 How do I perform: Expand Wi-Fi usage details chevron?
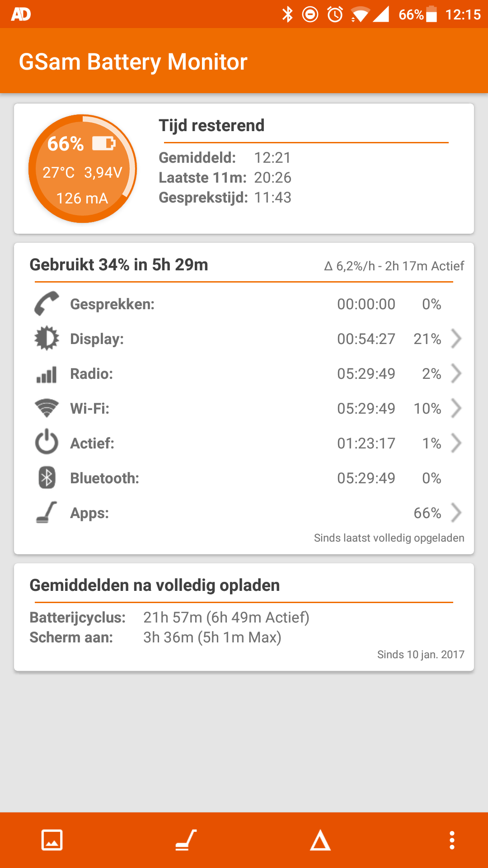[456, 408]
